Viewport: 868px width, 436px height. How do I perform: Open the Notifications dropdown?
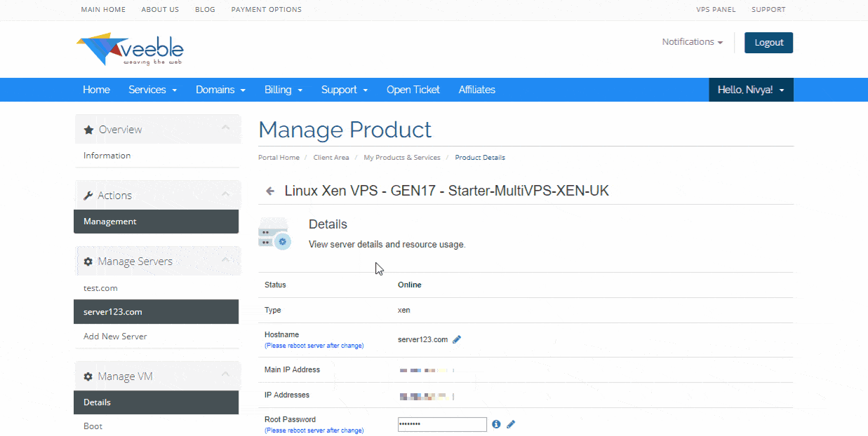pos(692,42)
